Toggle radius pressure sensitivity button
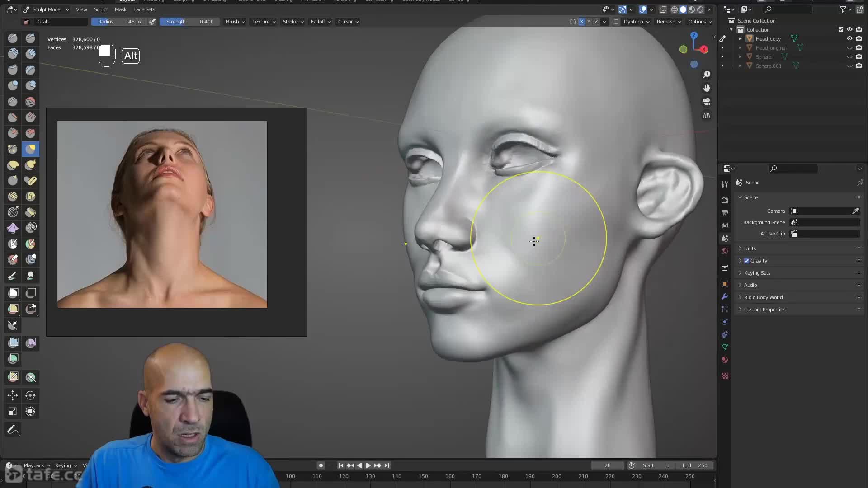Screen dimensions: 868x488 (x=152, y=22)
